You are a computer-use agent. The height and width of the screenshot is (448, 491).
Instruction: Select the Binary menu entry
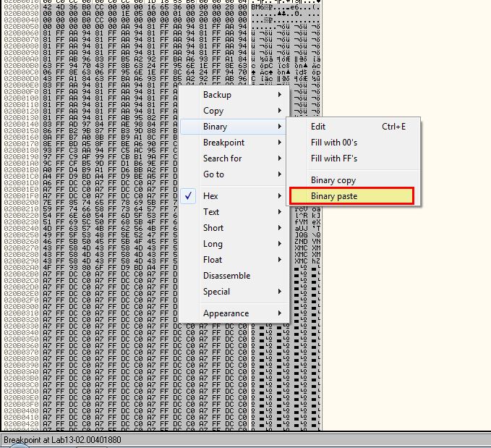[234, 127]
